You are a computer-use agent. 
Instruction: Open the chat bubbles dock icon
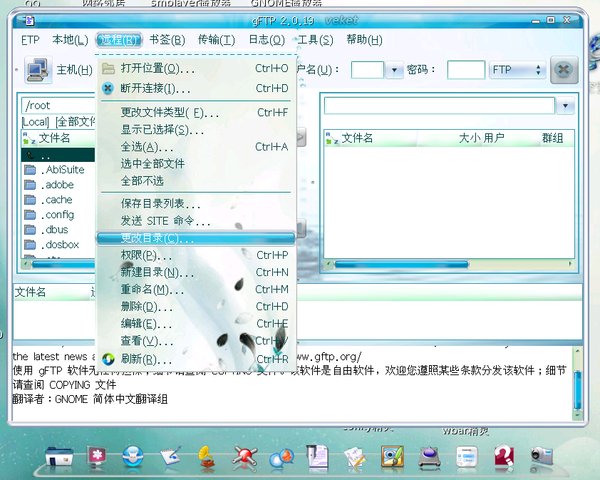pyautogui.click(x=281, y=458)
